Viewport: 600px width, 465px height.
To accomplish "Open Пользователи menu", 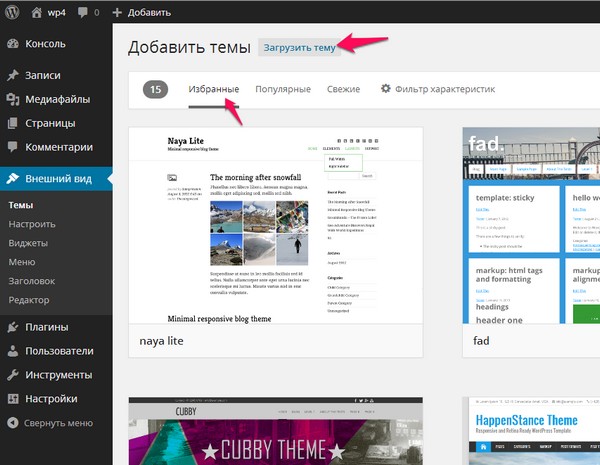I will pyautogui.click(x=56, y=351).
